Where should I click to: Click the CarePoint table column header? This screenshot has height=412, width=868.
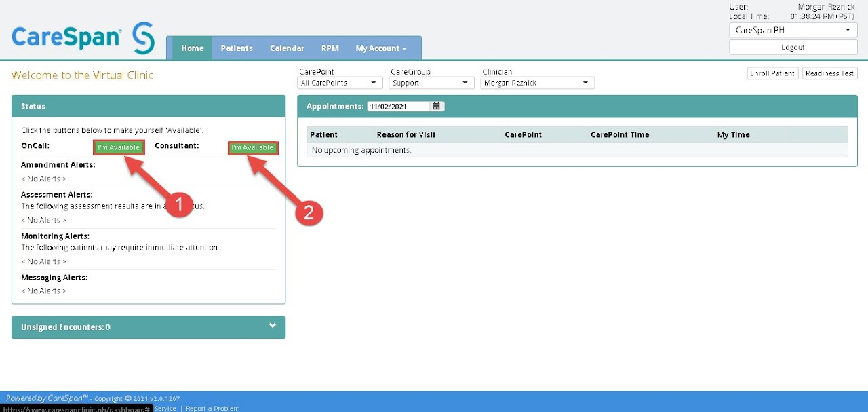tap(524, 134)
